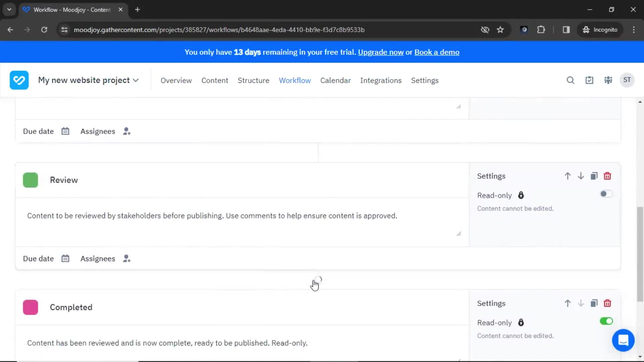Click Upgrade now link in trial banner
Image resolution: width=644 pixels, height=362 pixels.
380,52
